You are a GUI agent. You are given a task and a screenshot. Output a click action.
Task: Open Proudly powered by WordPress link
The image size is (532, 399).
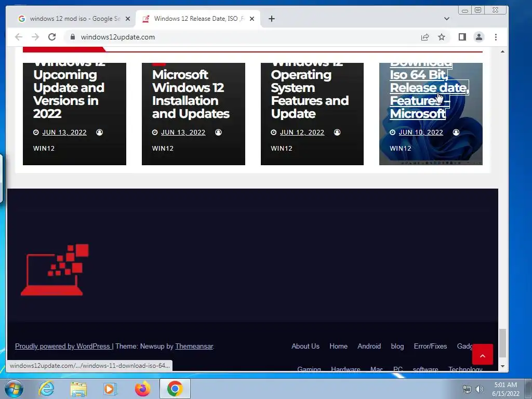[x=62, y=346]
